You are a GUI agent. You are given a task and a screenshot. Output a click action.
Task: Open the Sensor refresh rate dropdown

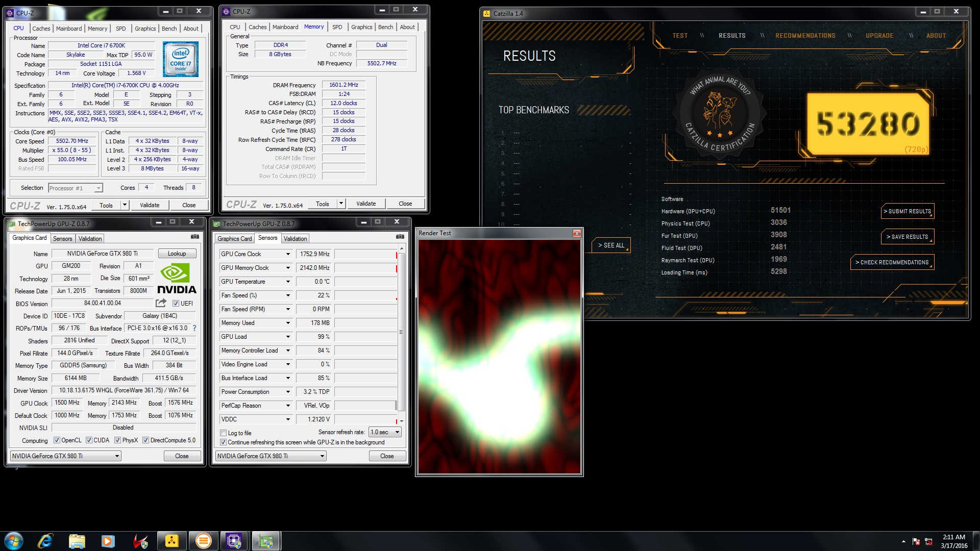coord(385,432)
